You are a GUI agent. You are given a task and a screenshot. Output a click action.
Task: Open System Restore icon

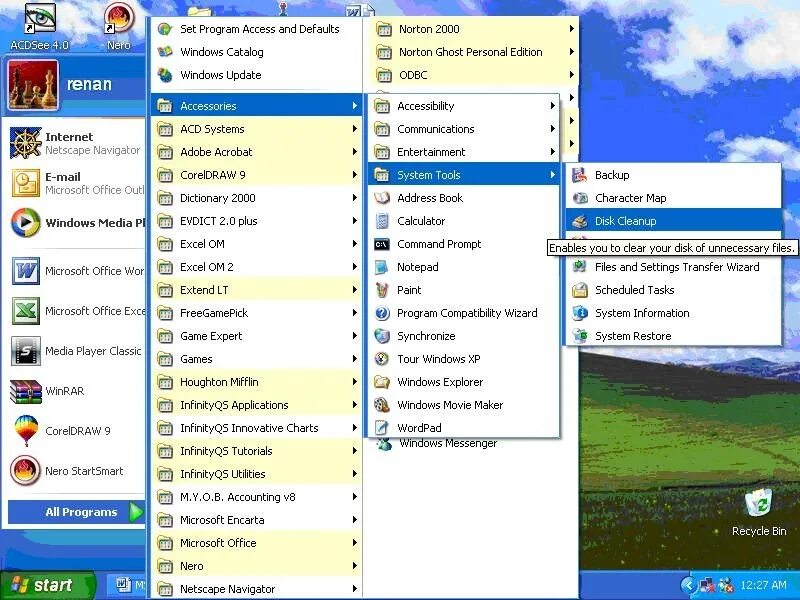tap(579, 336)
